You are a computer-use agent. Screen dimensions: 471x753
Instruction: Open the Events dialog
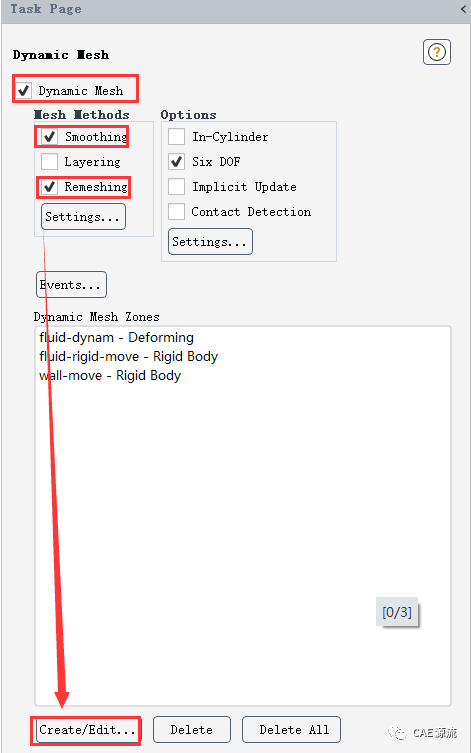coord(72,285)
